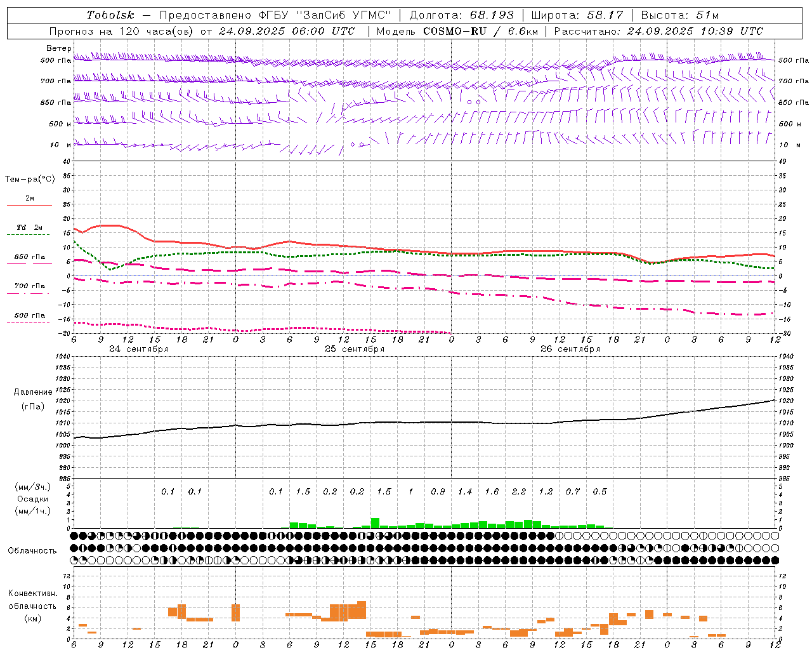Click the 'Широта: 58.17' latitude value
Viewport: 812px width, 650px height.
pos(577,15)
